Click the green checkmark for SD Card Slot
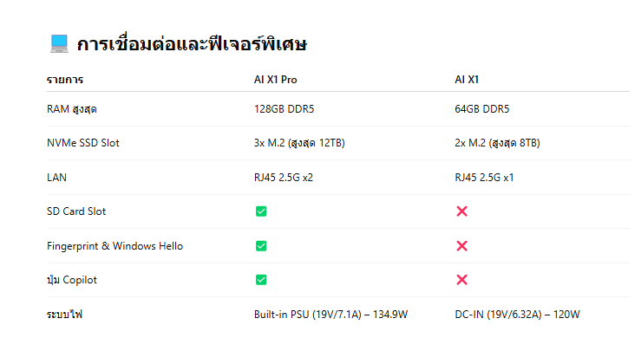This screenshot has height=364, width=641. (261, 211)
